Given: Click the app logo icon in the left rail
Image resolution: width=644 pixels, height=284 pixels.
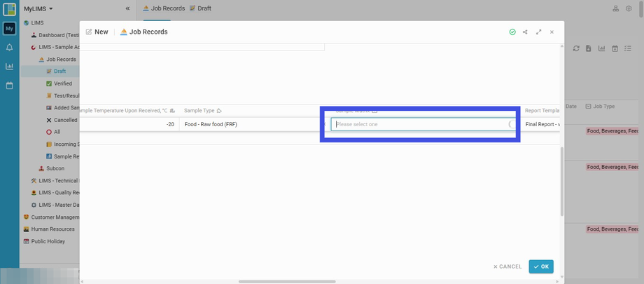Looking at the screenshot, I should coord(9,9).
